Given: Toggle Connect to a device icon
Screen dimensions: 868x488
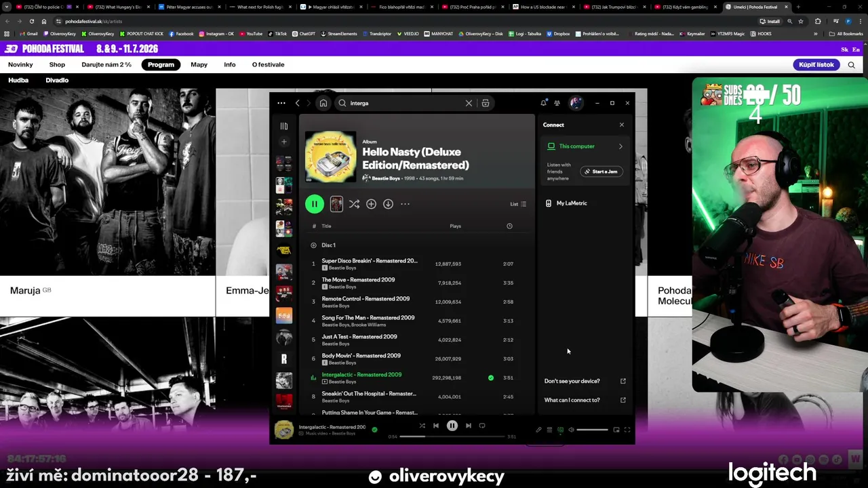Looking at the screenshot, I should [x=560, y=430].
